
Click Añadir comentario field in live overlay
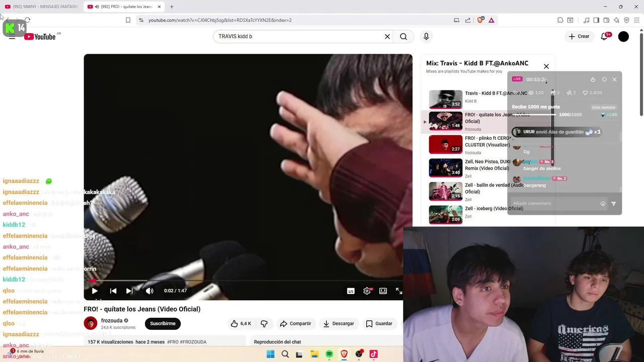coord(553,203)
